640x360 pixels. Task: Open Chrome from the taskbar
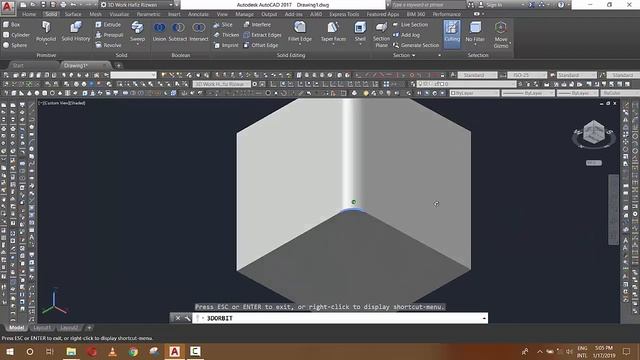click(133, 351)
